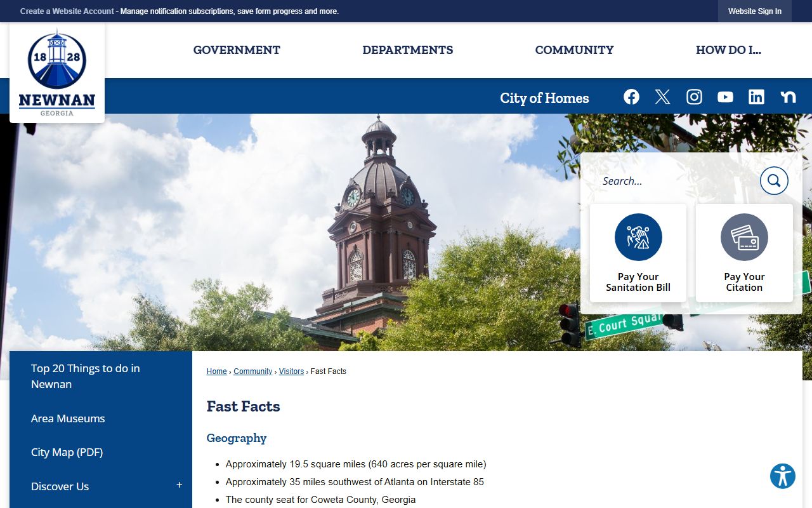Go to Community in the breadcrumb
Image resolution: width=812 pixels, height=508 pixels.
tap(252, 371)
